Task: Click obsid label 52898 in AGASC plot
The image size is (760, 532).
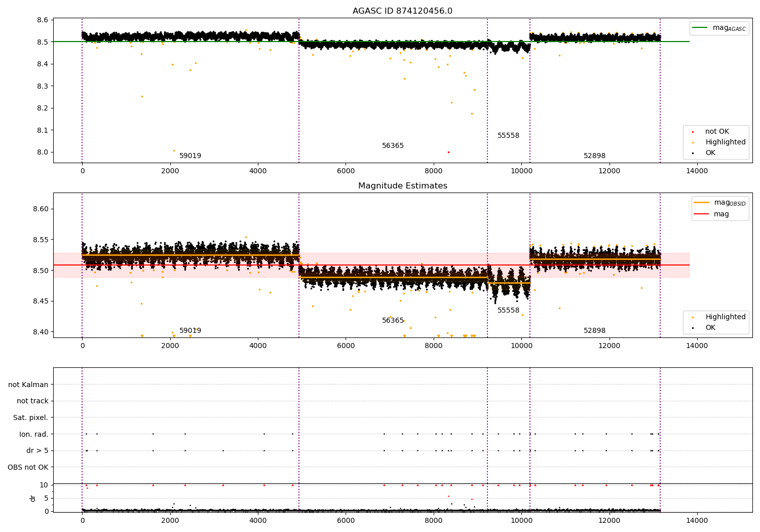Action: (x=594, y=156)
